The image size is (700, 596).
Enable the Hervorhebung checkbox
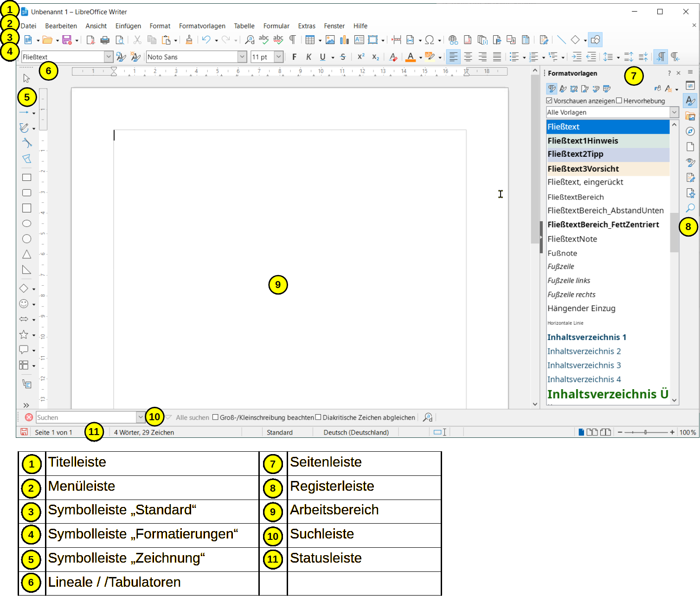pos(619,101)
